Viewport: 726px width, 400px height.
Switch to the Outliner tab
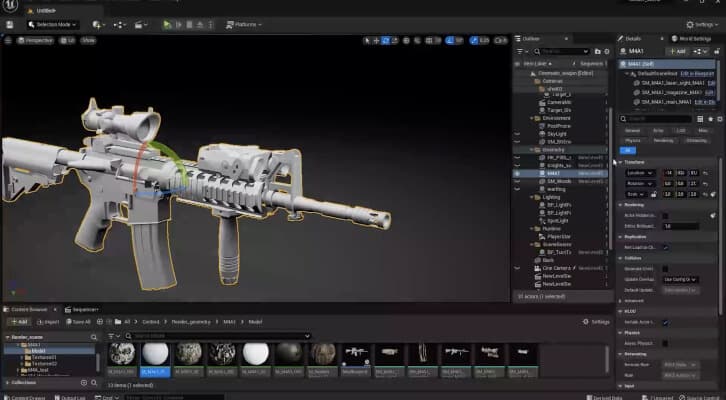pos(531,39)
